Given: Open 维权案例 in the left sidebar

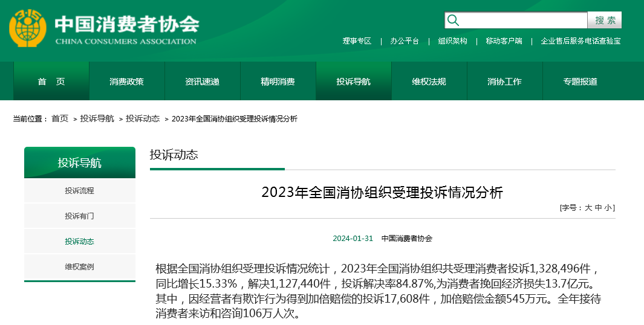Looking at the screenshot, I should [80, 267].
